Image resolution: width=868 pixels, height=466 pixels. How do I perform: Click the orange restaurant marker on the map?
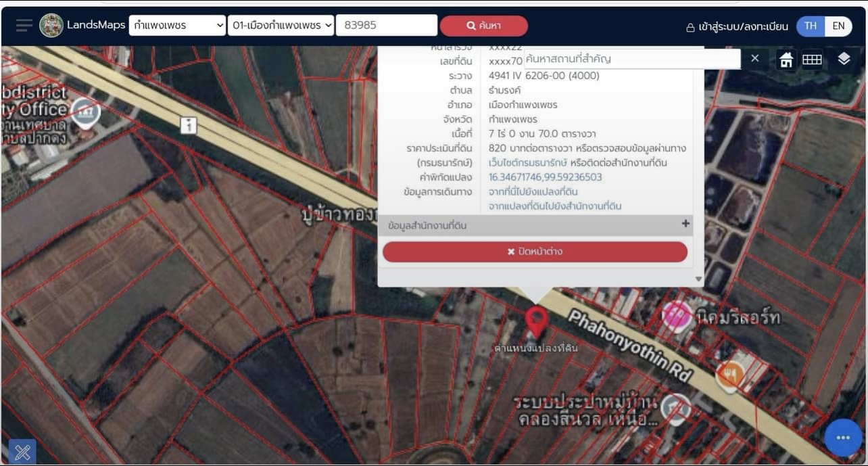click(x=730, y=374)
